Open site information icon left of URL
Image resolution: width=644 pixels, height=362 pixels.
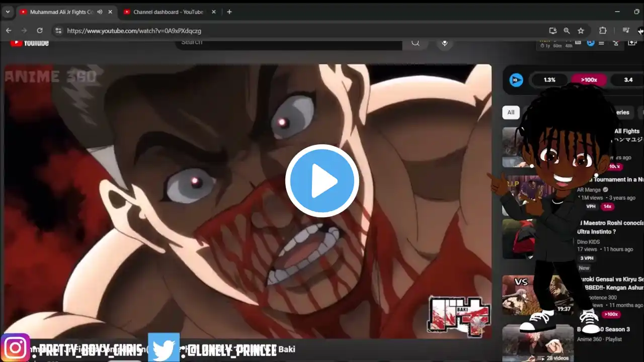58,31
